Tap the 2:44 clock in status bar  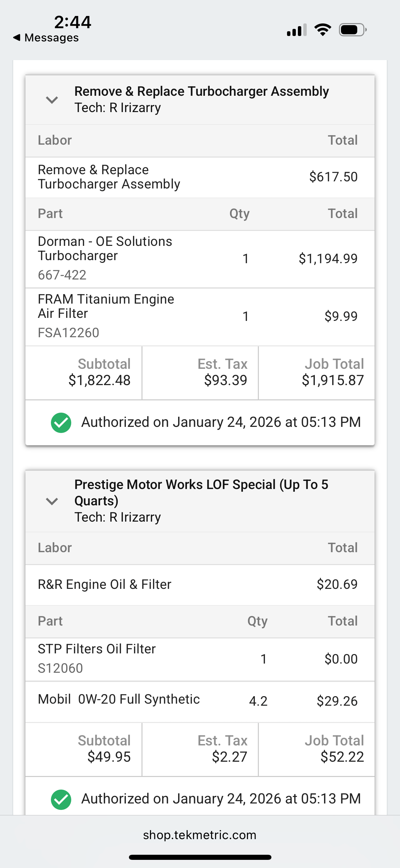(73, 22)
